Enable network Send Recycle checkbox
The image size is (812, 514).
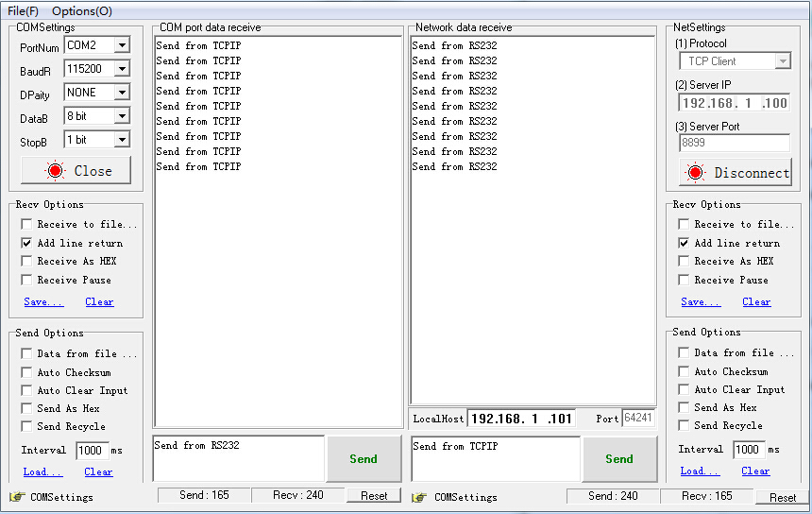pyautogui.click(x=684, y=425)
